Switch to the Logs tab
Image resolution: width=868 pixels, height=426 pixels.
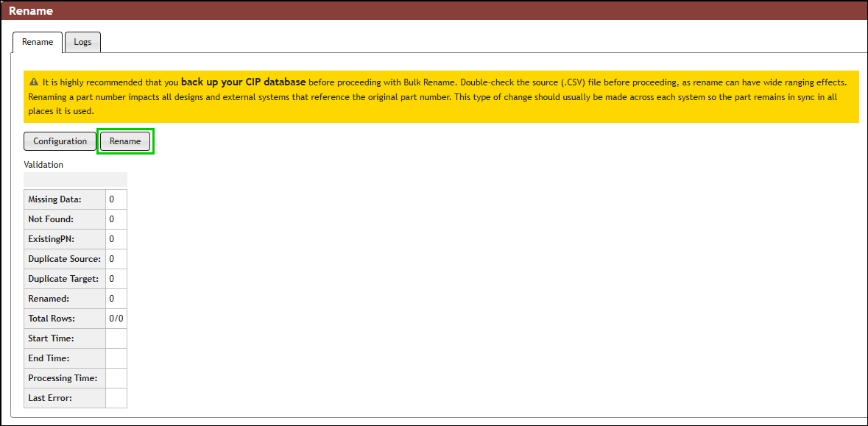(x=82, y=42)
